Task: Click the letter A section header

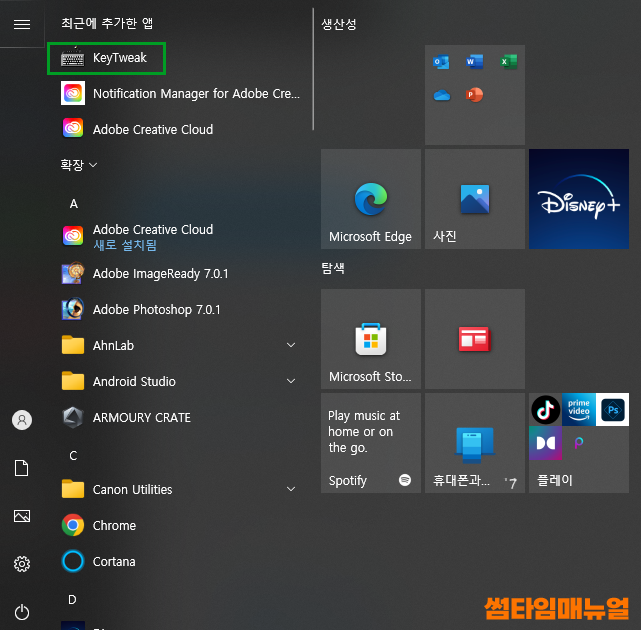Action: coord(74,204)
